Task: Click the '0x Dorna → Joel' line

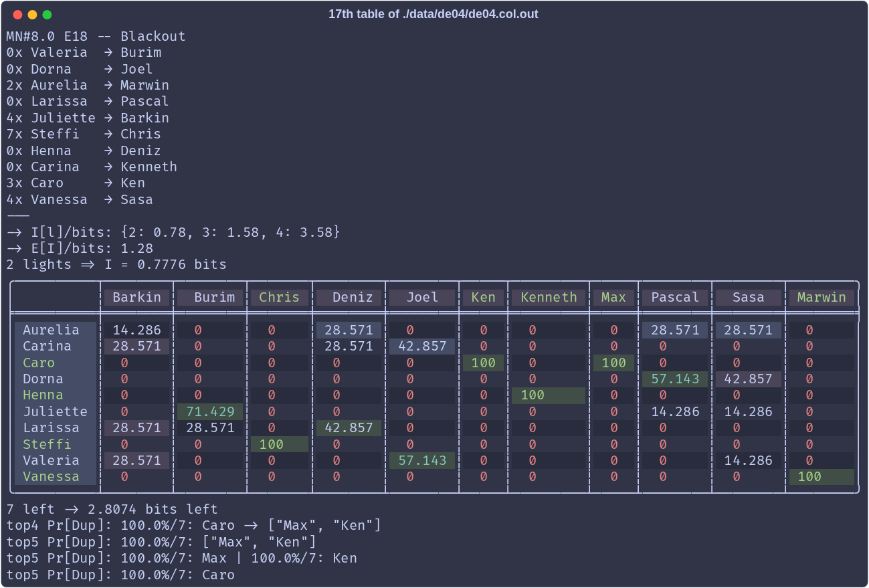Action: pos(80,69)
